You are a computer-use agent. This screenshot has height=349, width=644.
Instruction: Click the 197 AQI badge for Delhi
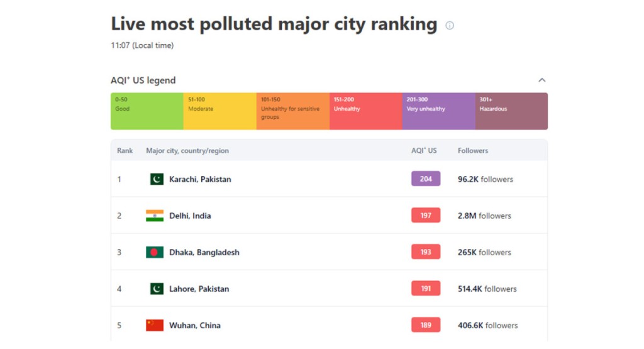click(426, 215)
